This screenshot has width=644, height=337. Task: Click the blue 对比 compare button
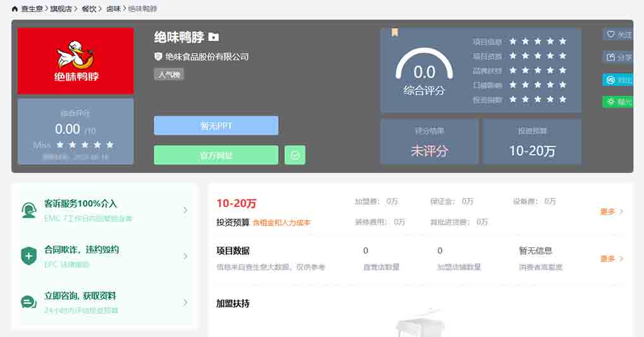point(618,80)
